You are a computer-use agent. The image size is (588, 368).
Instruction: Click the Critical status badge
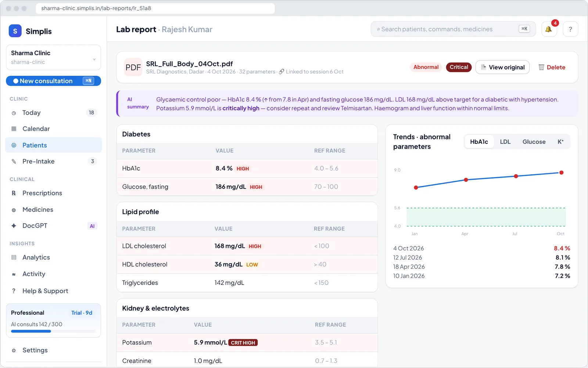459,67
